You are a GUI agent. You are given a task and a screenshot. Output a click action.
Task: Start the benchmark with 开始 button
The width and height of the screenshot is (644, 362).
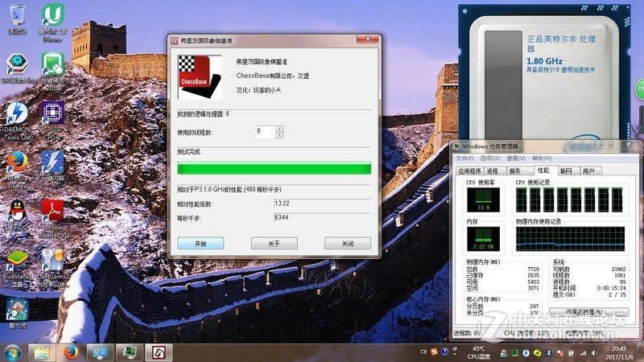(200, 244)
